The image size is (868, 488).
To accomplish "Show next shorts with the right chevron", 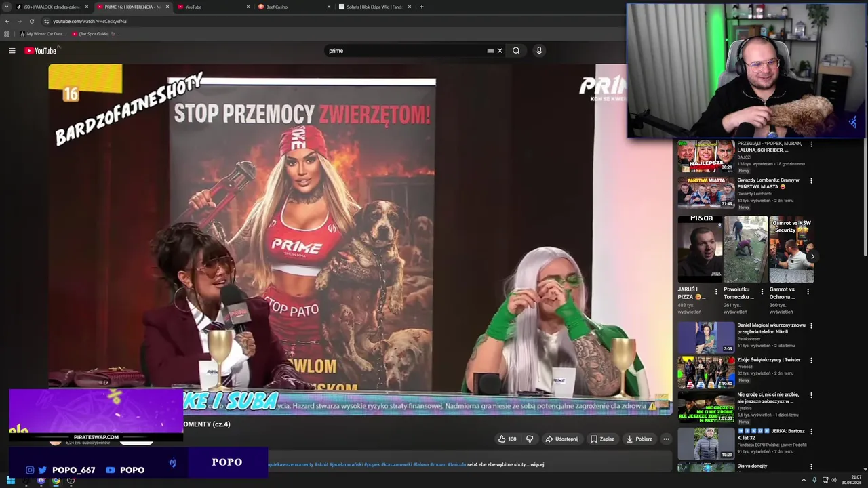I will pos(812,256).
